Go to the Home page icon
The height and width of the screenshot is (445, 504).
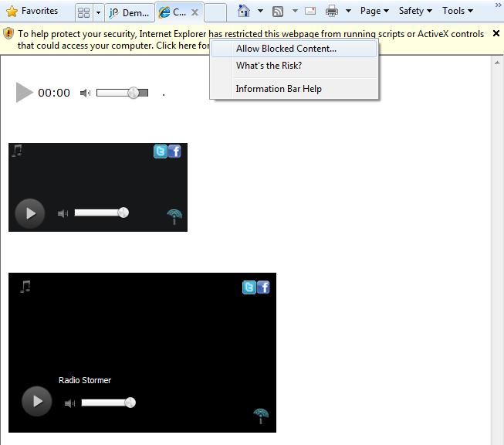tap(244, 11)
